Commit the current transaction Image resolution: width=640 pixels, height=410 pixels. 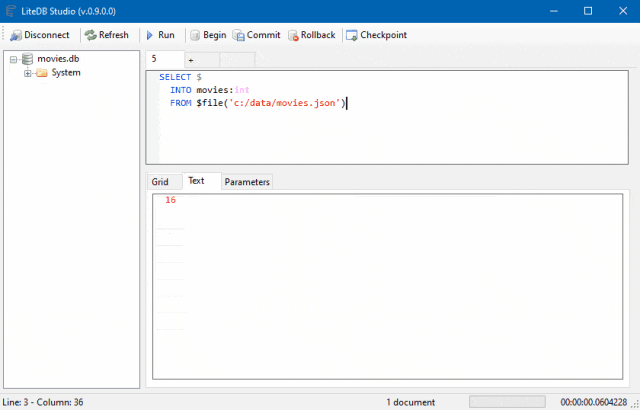click(x=256, y=35)
